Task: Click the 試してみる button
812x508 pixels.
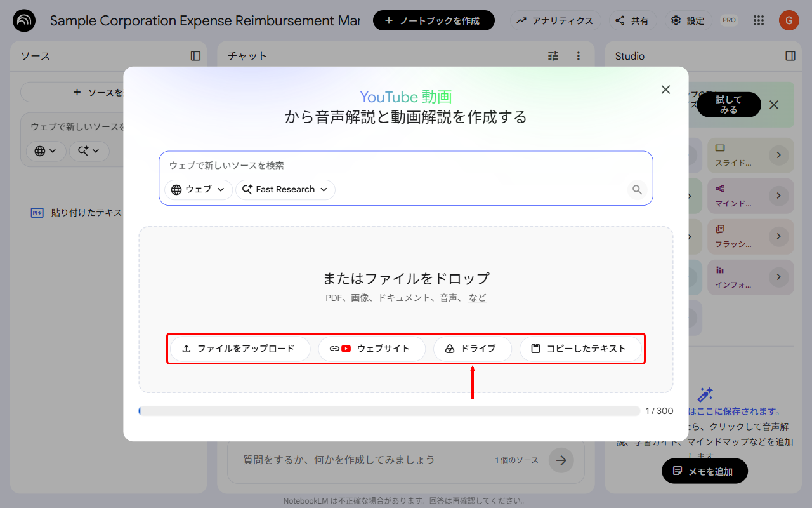Action: click(x=729, y=105)
